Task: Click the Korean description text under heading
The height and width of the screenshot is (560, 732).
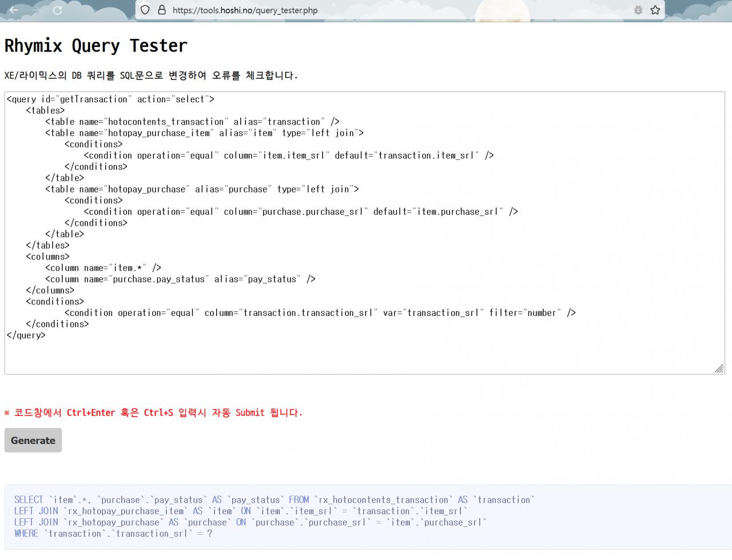Action: (x=151, y=75)
